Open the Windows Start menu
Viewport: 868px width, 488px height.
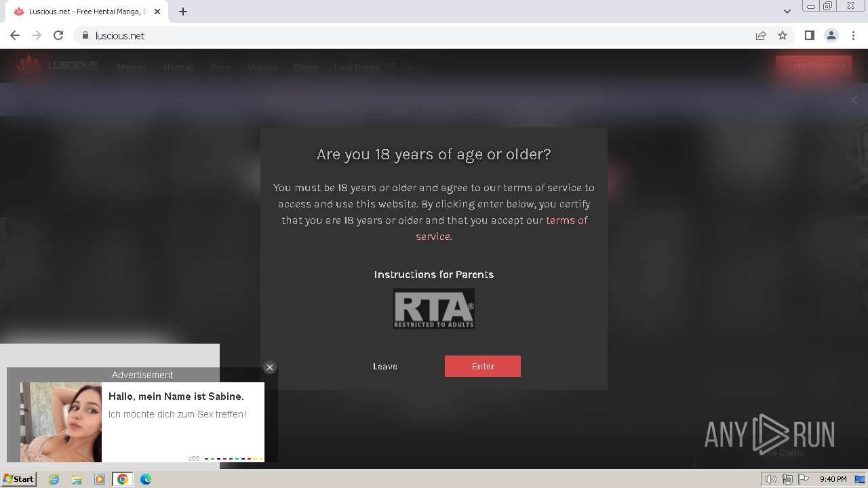(19, 479)
